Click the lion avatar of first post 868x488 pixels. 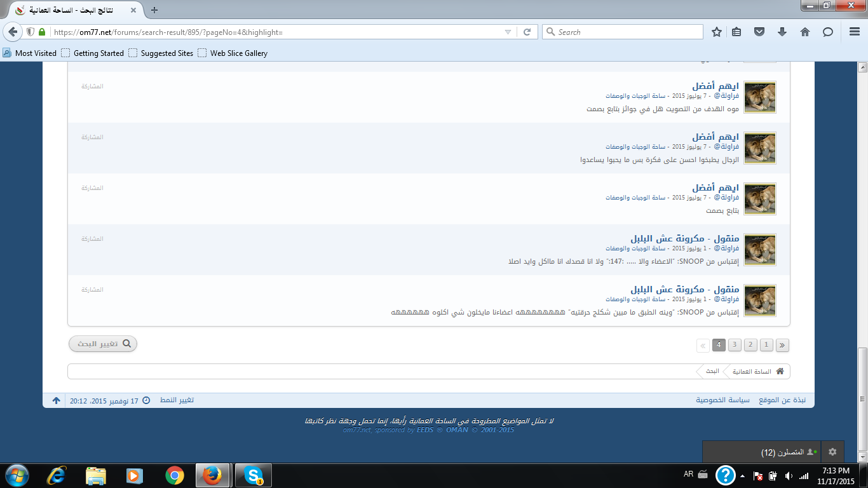click(759, 97)
